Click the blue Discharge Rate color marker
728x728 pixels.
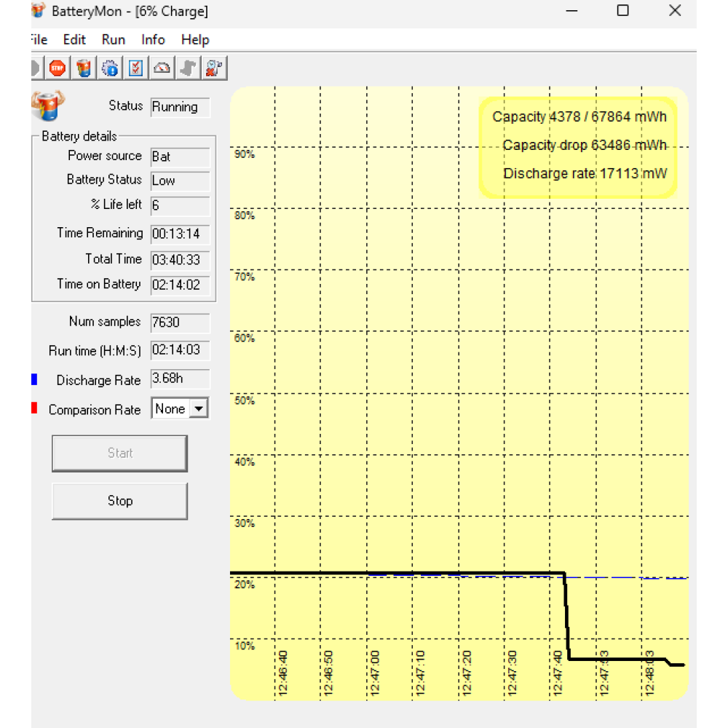34,380
